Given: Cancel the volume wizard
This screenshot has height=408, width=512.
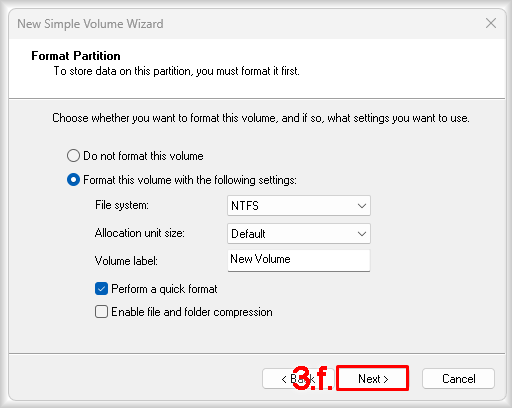Looking at the screenshot, I should [458, 379].
